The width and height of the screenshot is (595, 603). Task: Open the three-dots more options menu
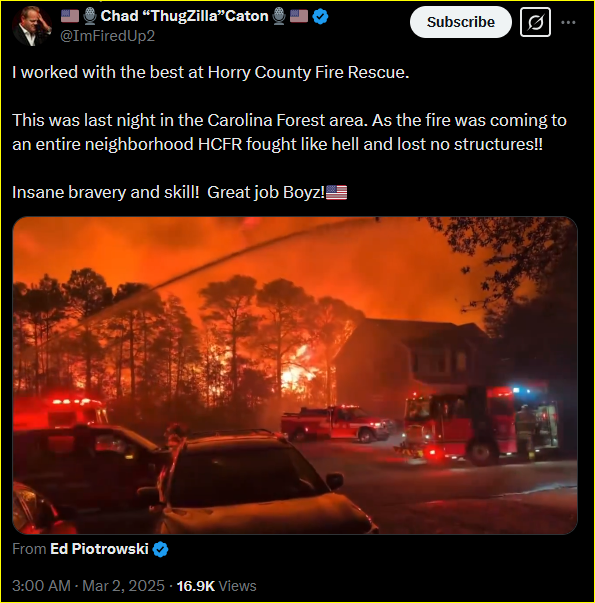pos(568,23)
